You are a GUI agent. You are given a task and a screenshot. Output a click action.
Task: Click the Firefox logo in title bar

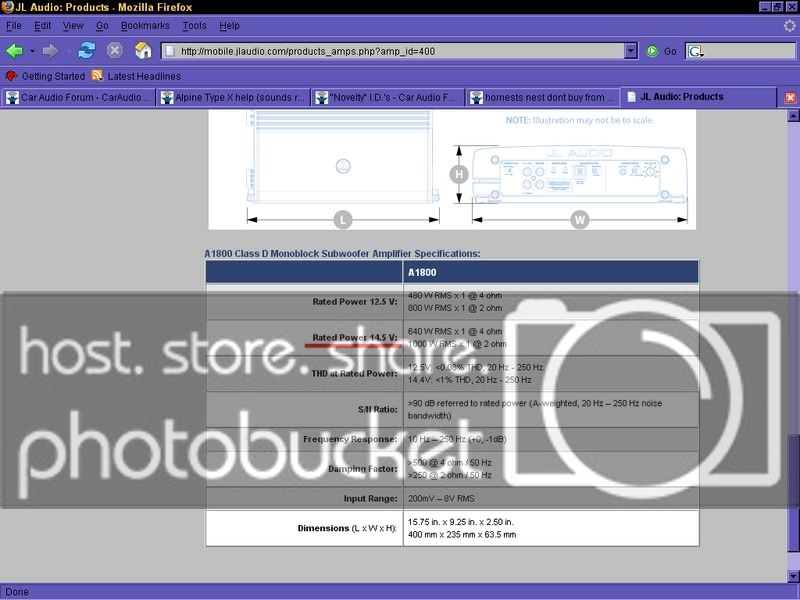(7, 7)
